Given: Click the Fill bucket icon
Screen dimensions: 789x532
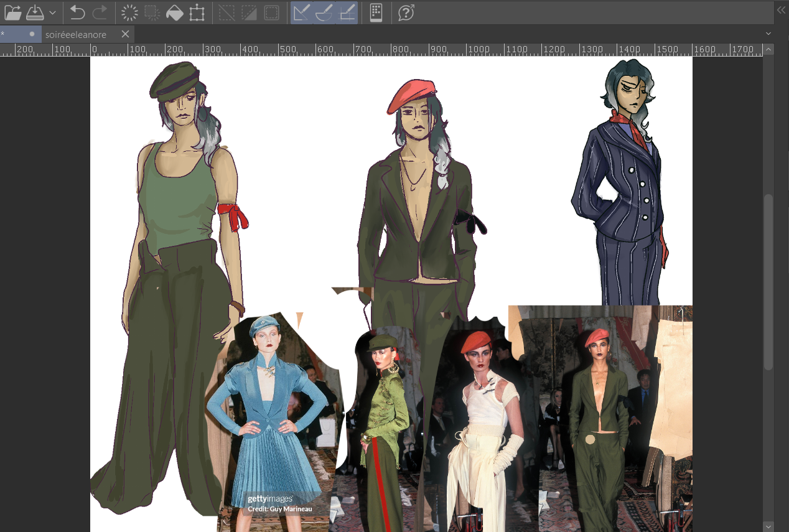Looking at the screenshot, I should point(175,12).
